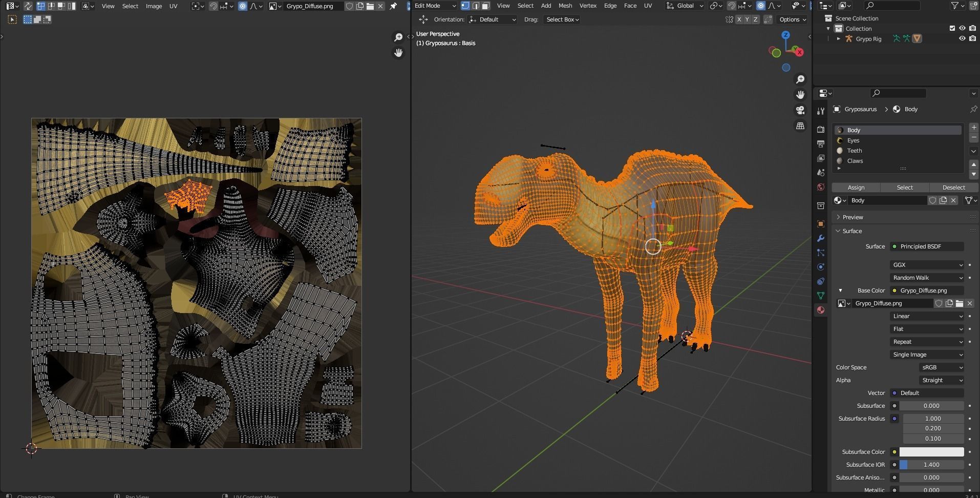Viewport: 980px width, 498px height.
Task: Hide Grypo Rig in viewport
Action: click(962, 38)
